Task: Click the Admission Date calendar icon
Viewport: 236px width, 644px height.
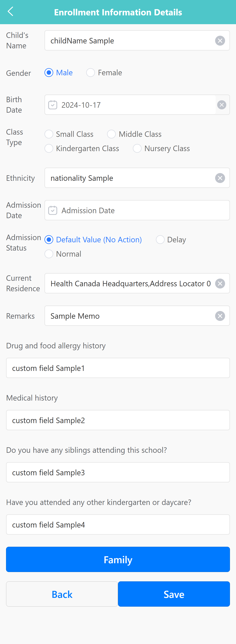Action: (53, 210)
